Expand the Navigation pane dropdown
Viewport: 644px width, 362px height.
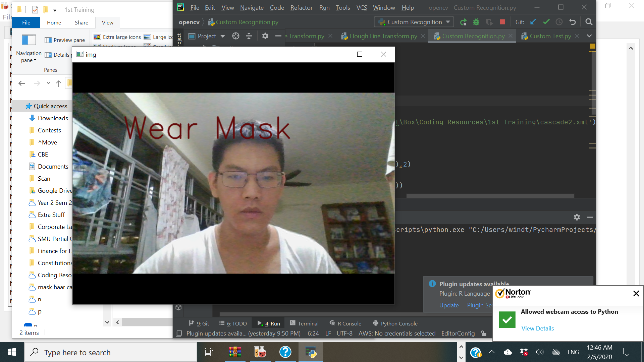tap(35, 60)
